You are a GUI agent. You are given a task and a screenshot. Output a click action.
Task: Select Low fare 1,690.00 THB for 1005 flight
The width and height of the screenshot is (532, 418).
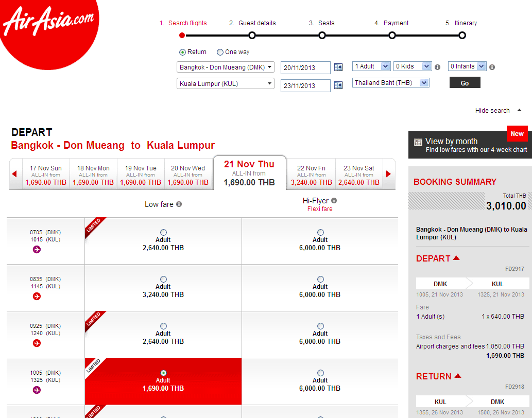[x=164, y=373]
